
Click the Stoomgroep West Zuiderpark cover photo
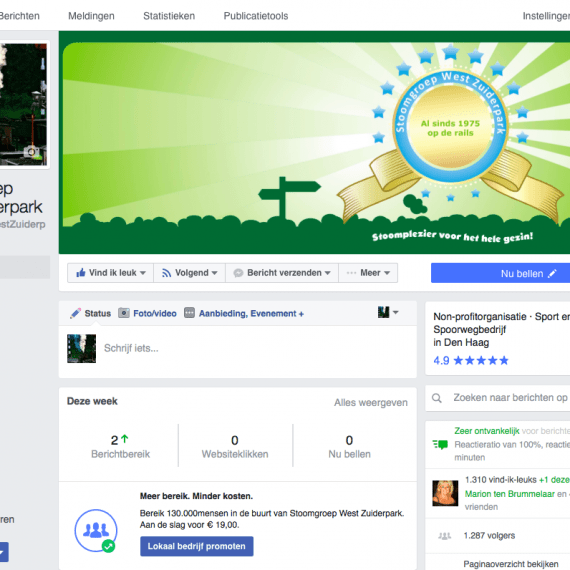(314, 142)
